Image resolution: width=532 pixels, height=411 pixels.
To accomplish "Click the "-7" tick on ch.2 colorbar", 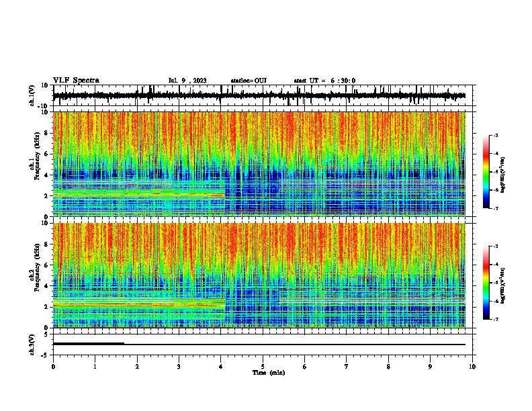I will tap(496, 319).
